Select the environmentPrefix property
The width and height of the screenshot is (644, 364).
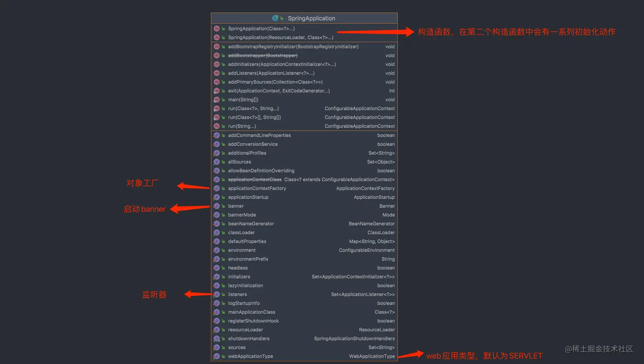(304, 259)
